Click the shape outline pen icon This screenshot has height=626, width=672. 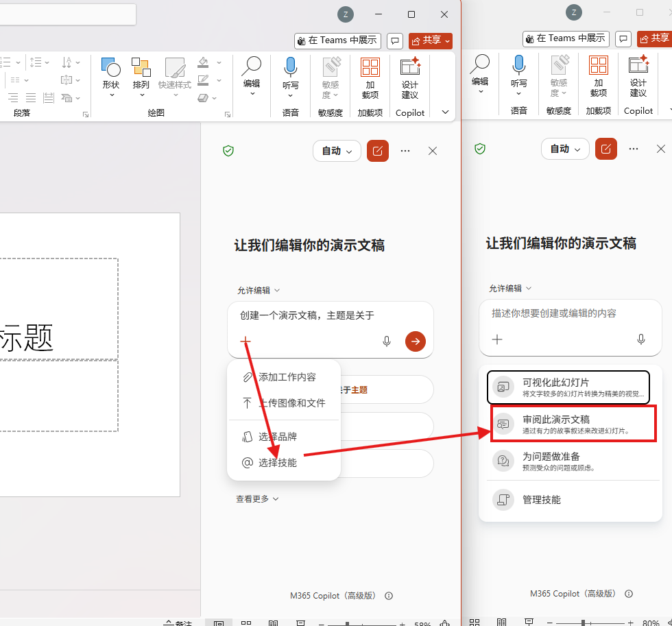click(x=203, y=80)
